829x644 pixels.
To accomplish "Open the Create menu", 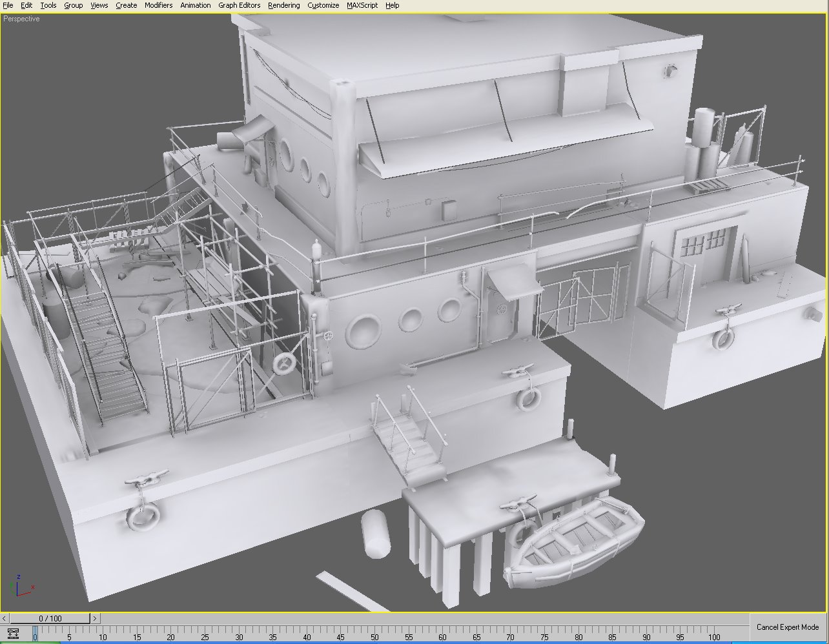I will pos(125,5).
